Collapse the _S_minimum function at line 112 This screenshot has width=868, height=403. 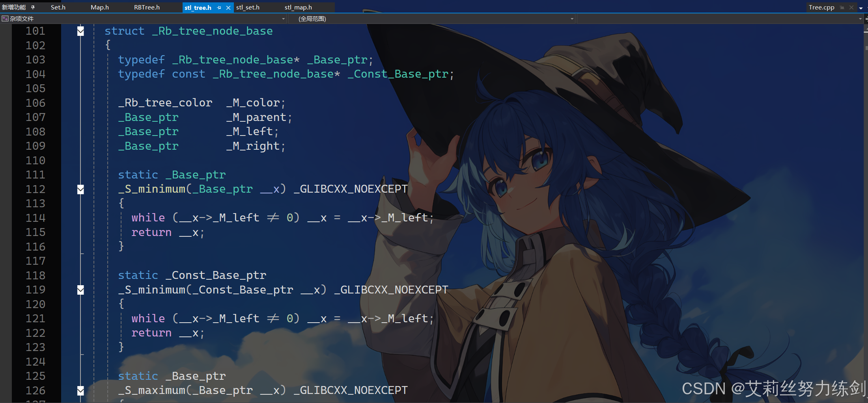coord(80,189)
